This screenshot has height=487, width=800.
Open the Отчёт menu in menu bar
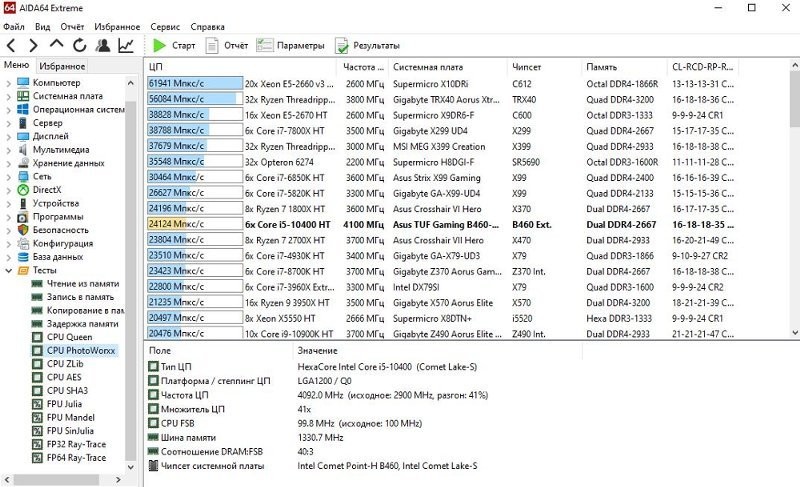(72, 27)
